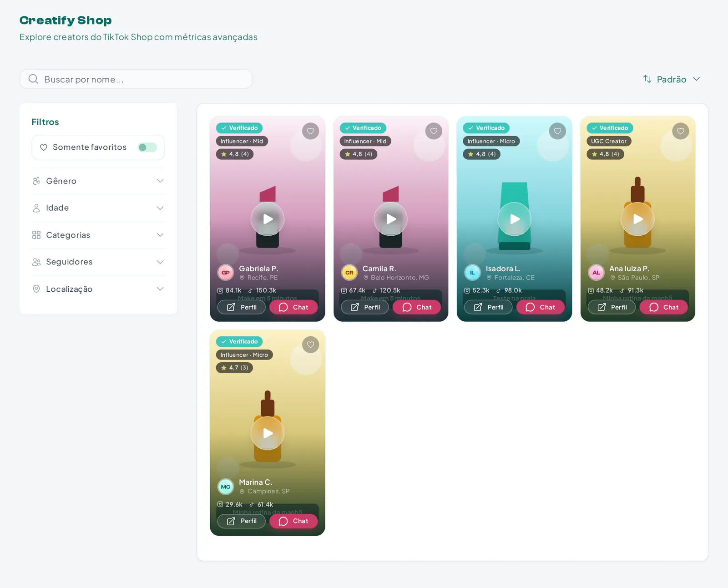Image resolution: width=728 pixels, height=588 pixels.
Task: Click Isadora L.'s Fortaleza, CE location
Action: click(x=511, y=278)
